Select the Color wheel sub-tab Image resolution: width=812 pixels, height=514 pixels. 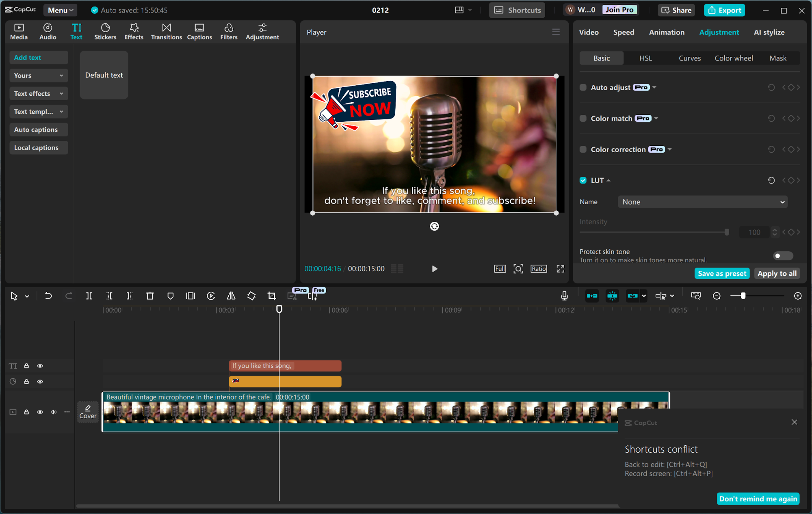[x=734, y=58]
